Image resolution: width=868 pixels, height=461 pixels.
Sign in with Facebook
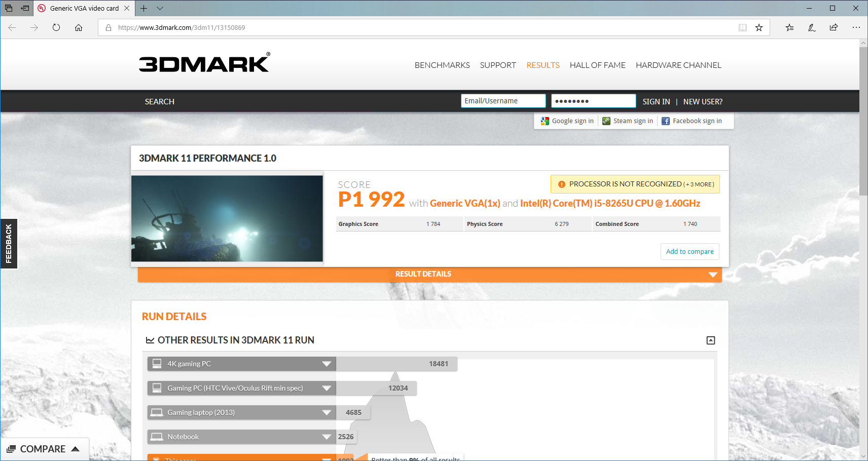coord(692,121)
